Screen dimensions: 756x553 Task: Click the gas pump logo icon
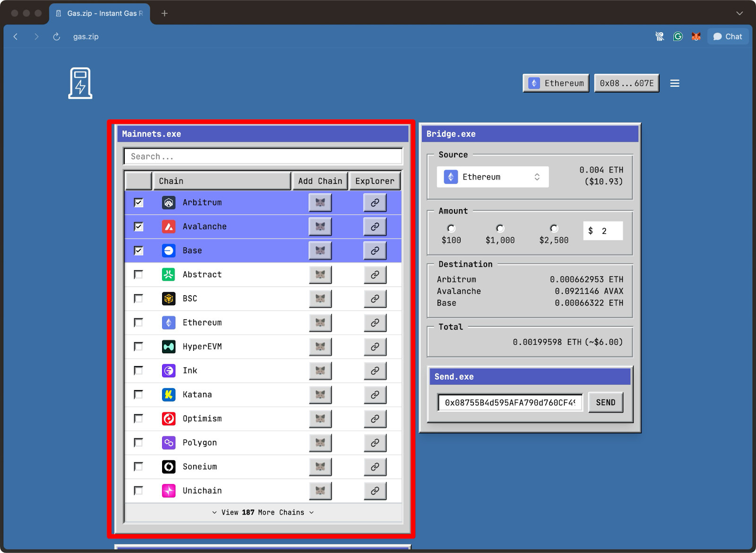pyautogui.click(x=80, y=83)
